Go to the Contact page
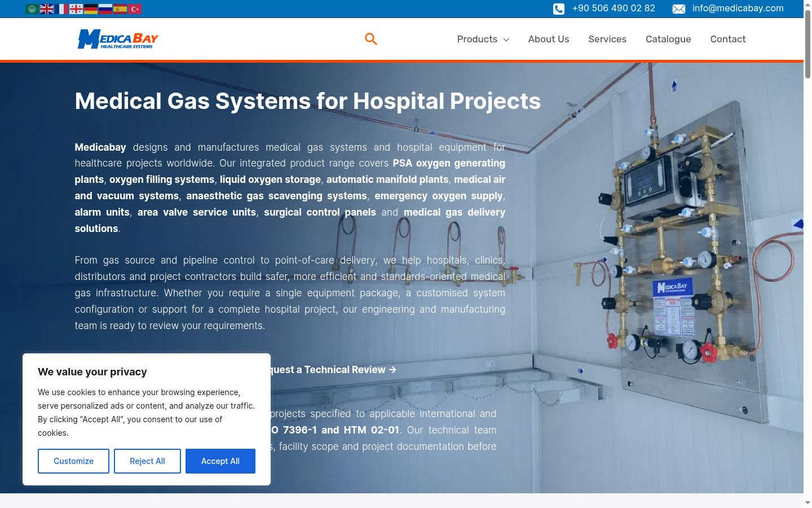This screenshot has width=812, height=508. pos(728,39)
